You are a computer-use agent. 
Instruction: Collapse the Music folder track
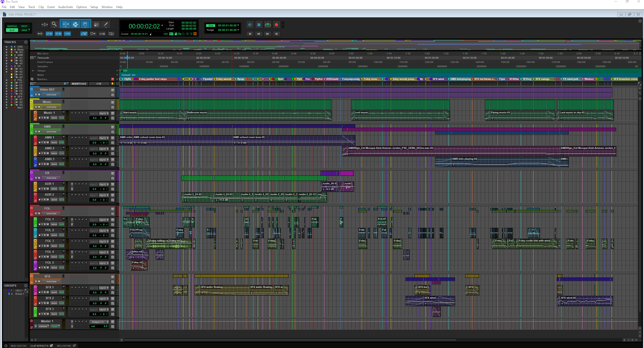[x=31, y=102]
